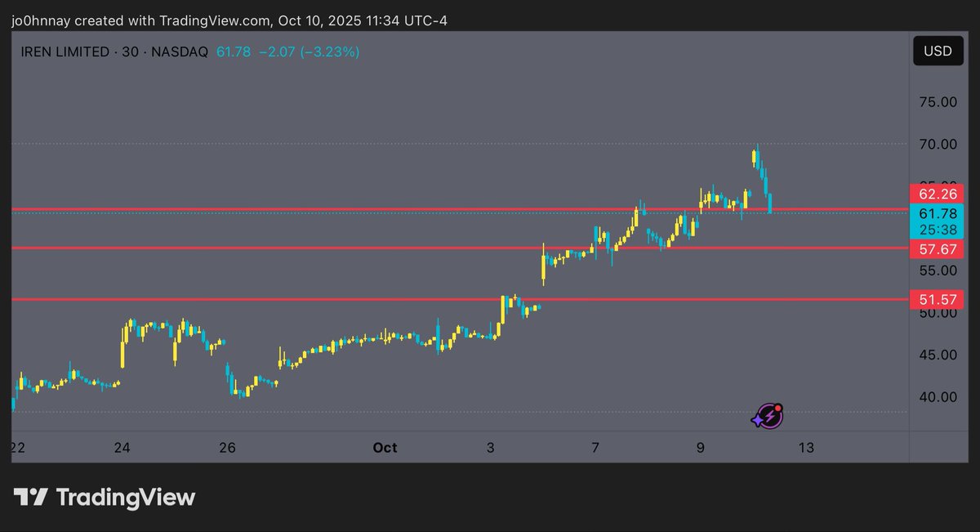Click the 45.00 price axis label
Screen dimensions: 980x532
click(x=938, y=355)
